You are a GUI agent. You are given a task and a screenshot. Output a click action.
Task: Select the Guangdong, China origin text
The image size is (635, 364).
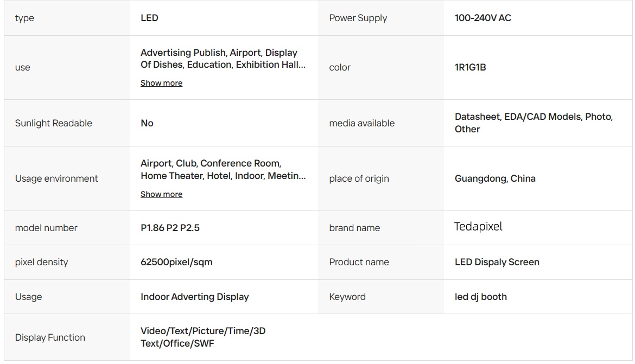[x=495, y=178]
